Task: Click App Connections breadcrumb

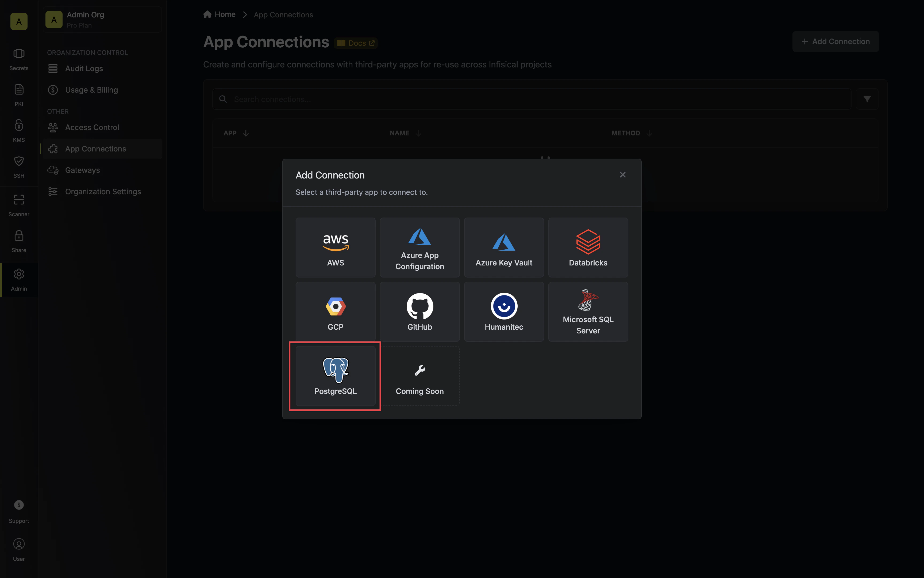Action: pyautogui.click(x=283, y=14)
